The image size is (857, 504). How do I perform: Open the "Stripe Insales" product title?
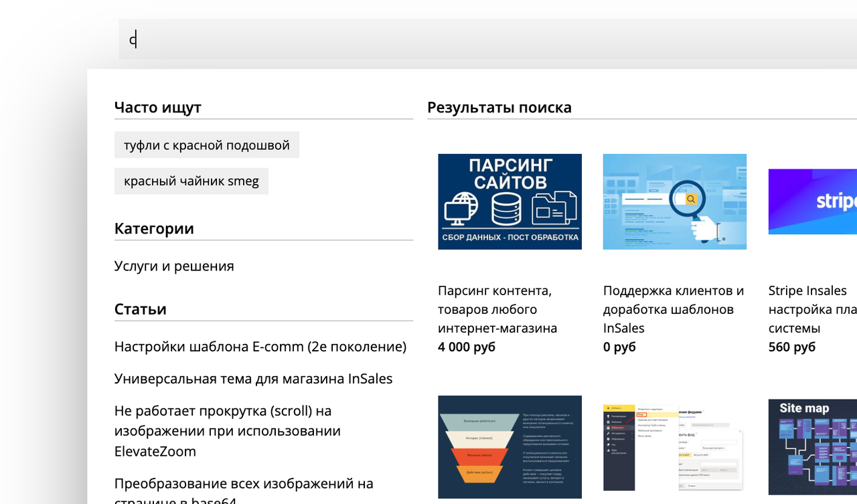tap(807, 290)
